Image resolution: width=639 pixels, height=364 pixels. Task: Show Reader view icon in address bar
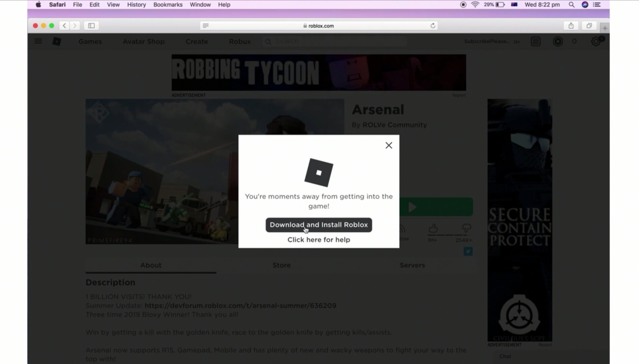pyautogui.click(x=206, y=26)
